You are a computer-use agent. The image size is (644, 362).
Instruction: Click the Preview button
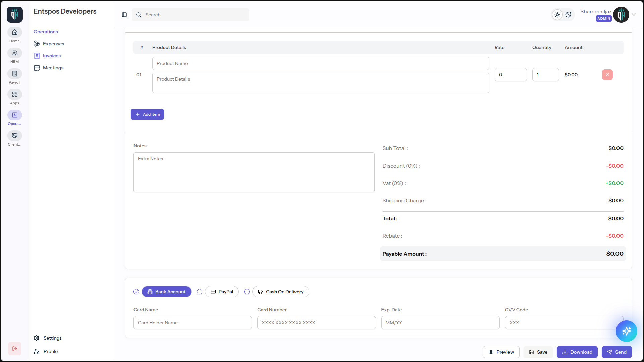[501, 352]
